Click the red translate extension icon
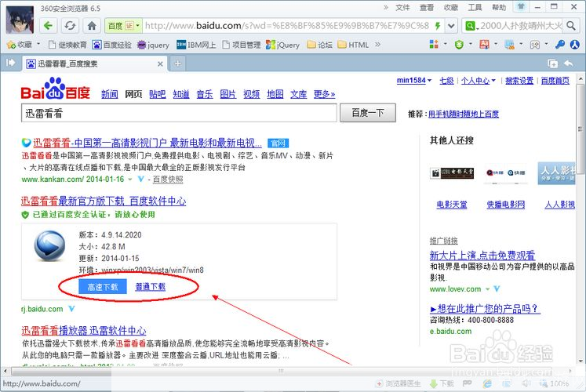The width and height of the screenshot is (586, 392). [x=484, y=45]
